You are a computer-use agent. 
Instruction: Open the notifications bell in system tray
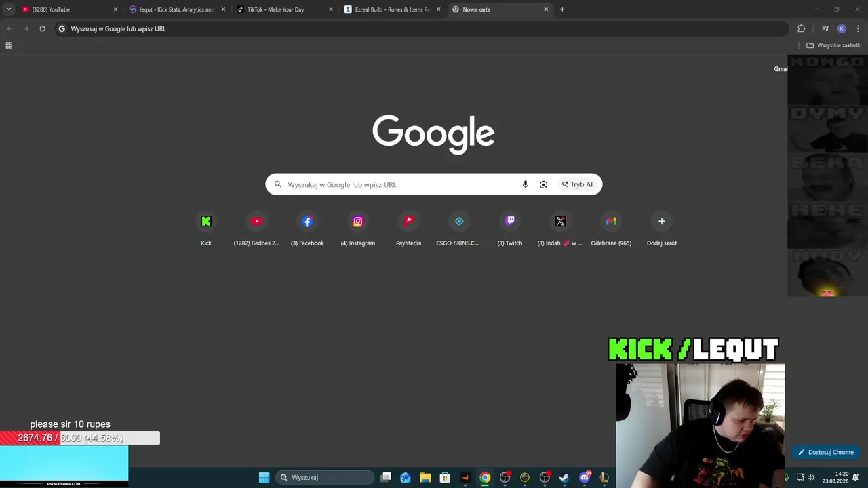click(x=856, y=477)
